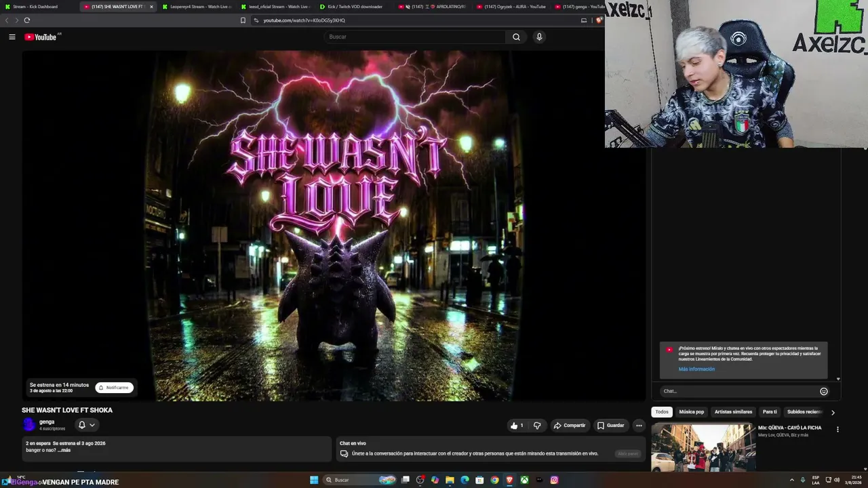This screenshot has width=868, height=488.
Task: Open the genga channel avatar
Action: pos(28,424)
